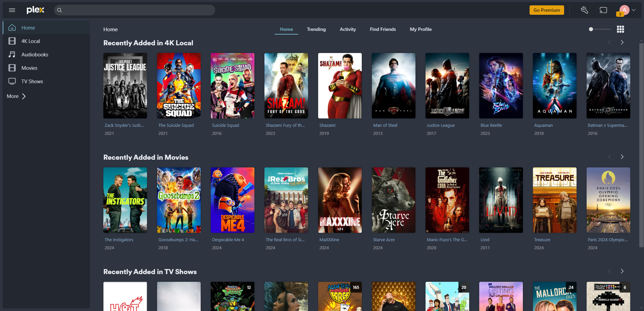Advance the Recently Added in TV Shows row

point(622,271)
